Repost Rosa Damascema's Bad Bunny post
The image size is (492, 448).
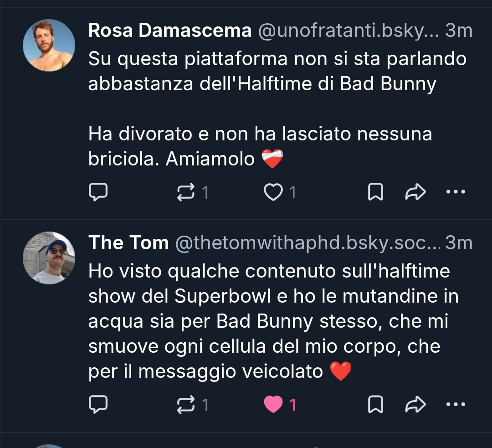point(185,193)
